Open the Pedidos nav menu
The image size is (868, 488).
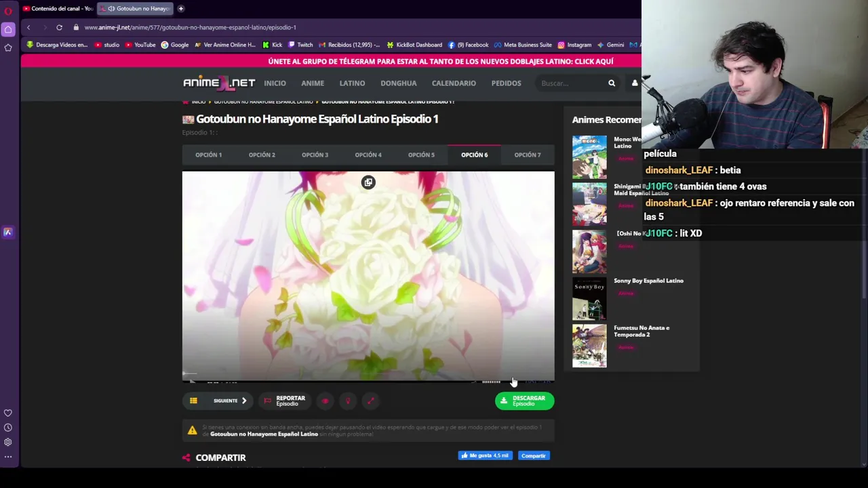(x=507, y=83)
